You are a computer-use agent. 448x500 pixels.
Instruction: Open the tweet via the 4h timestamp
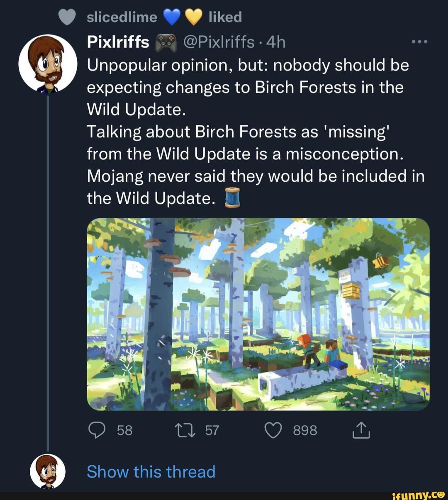point(276,42)
